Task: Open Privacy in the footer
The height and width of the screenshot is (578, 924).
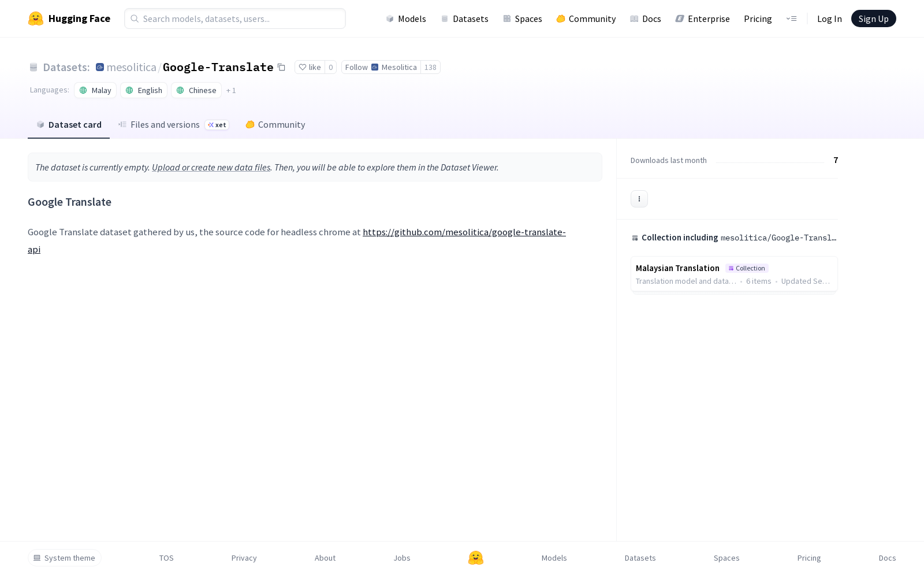Action: click(x=244, y=558)
